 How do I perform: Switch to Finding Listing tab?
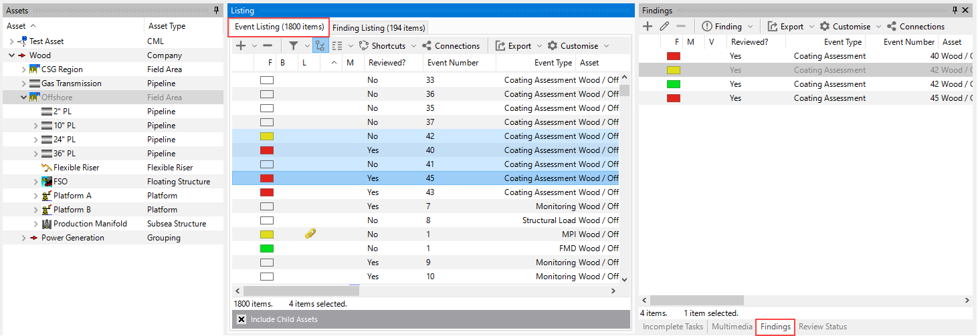379,27
